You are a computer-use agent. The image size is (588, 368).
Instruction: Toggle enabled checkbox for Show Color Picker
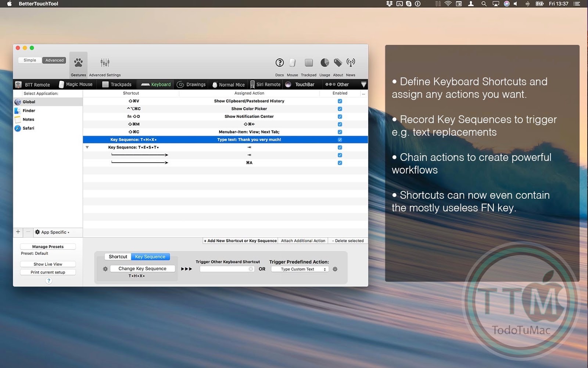(340, 109)
